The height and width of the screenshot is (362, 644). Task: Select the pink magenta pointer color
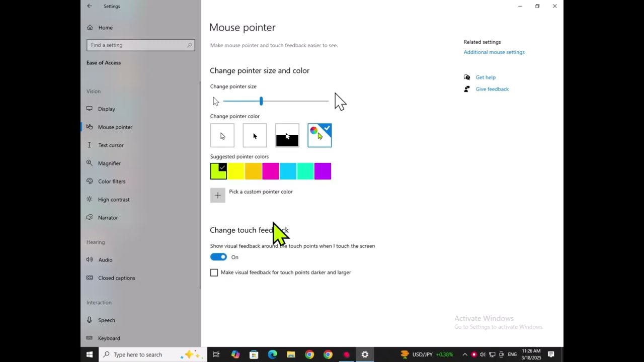point(271,171)
